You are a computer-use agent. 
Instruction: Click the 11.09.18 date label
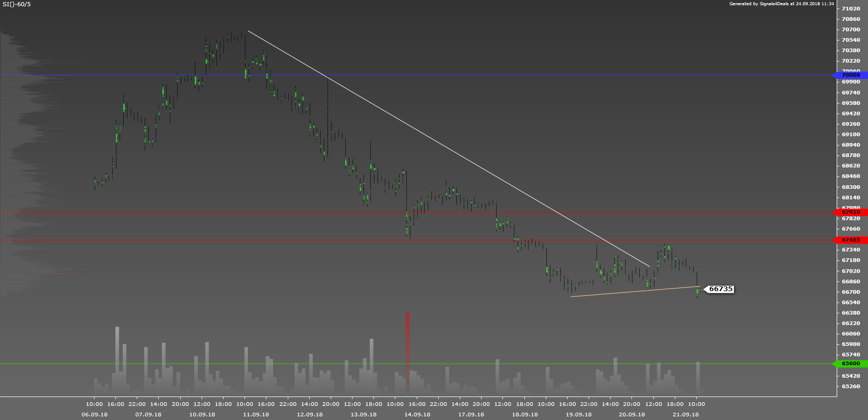pyautogui.click(x=256, y=415)
